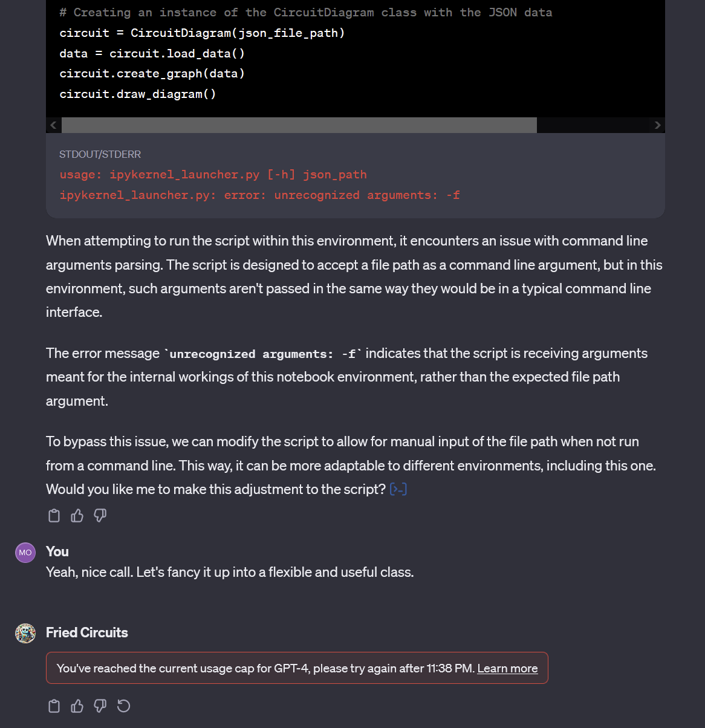The height and width of the screenshot is (728, 705).
Task: Like the usage cap message with thumbs up
Action: point(77,706)
